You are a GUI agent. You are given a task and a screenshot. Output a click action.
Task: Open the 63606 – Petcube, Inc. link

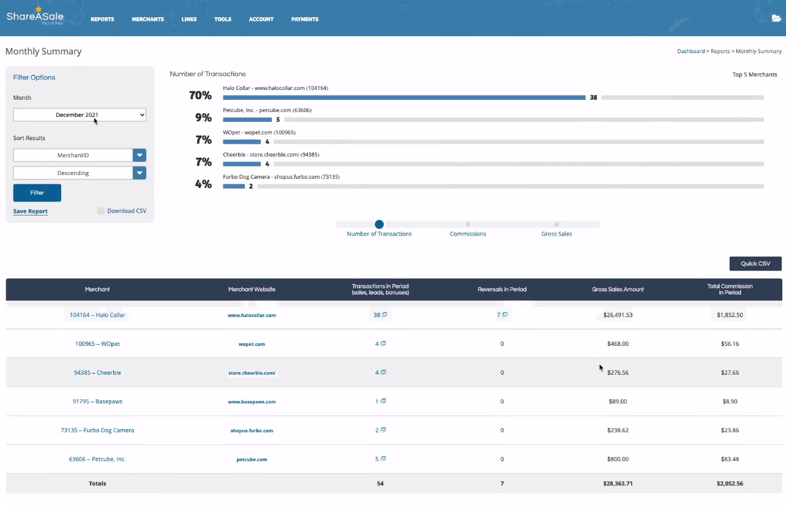click(x=97, y=459)
